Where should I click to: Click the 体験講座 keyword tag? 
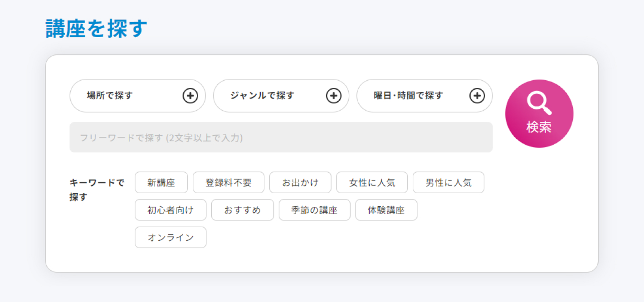click(386, 210)
